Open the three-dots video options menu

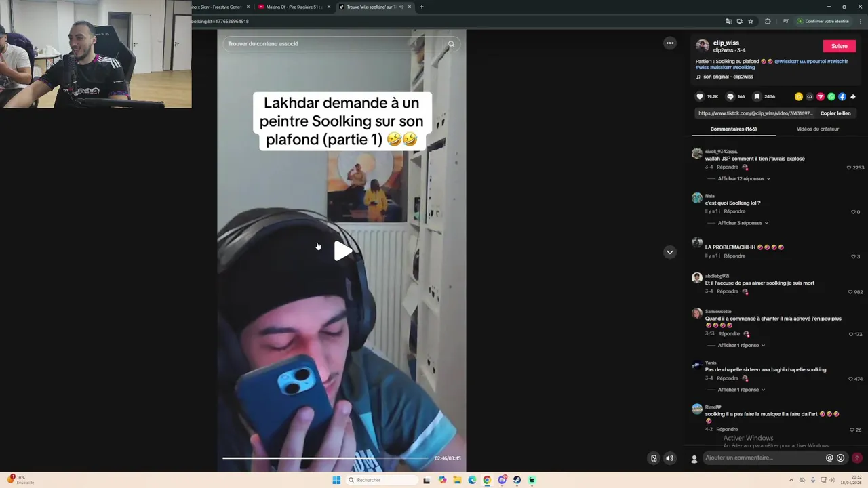(x=670, y=43)
